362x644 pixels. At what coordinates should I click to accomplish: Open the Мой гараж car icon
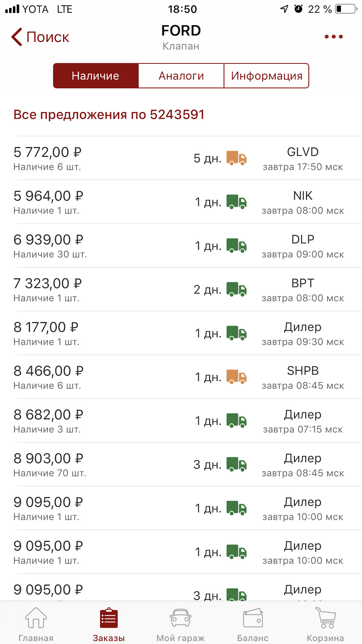(x=181, y=618)
